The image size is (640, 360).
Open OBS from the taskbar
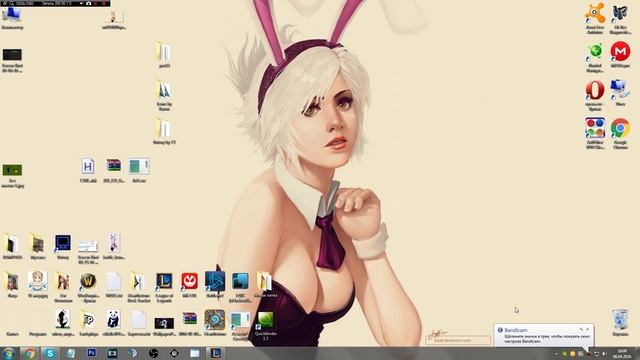tap(153, 353)
